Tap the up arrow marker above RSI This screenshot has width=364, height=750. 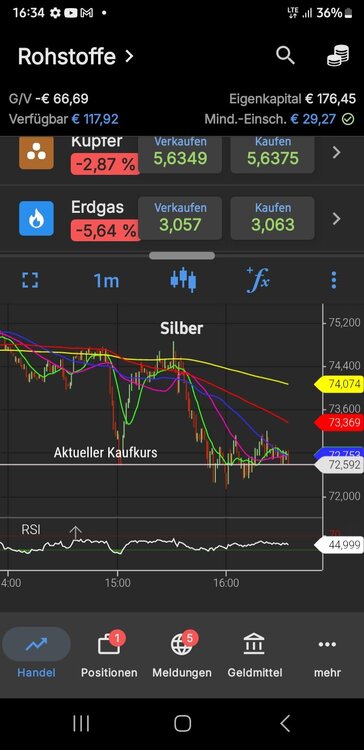[76, 532]
